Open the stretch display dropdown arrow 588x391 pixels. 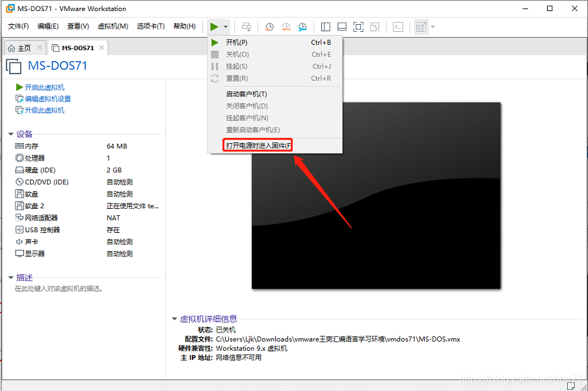433,27
